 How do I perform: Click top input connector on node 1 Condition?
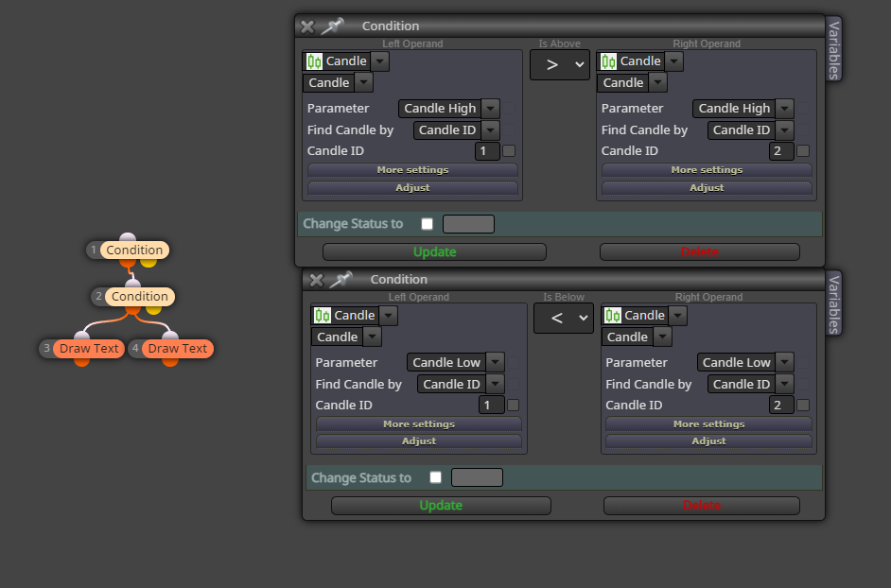(x=128, y=237)
